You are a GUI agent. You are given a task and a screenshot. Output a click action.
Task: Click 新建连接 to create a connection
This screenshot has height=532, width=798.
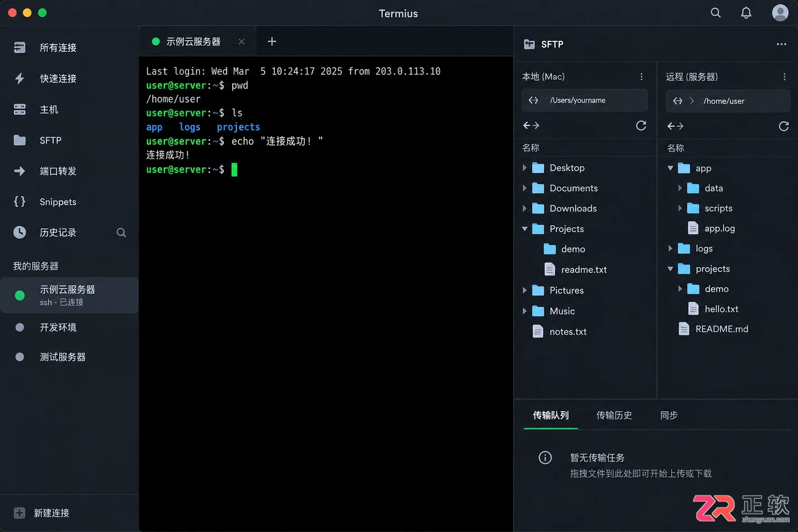[x=42, y=513]
